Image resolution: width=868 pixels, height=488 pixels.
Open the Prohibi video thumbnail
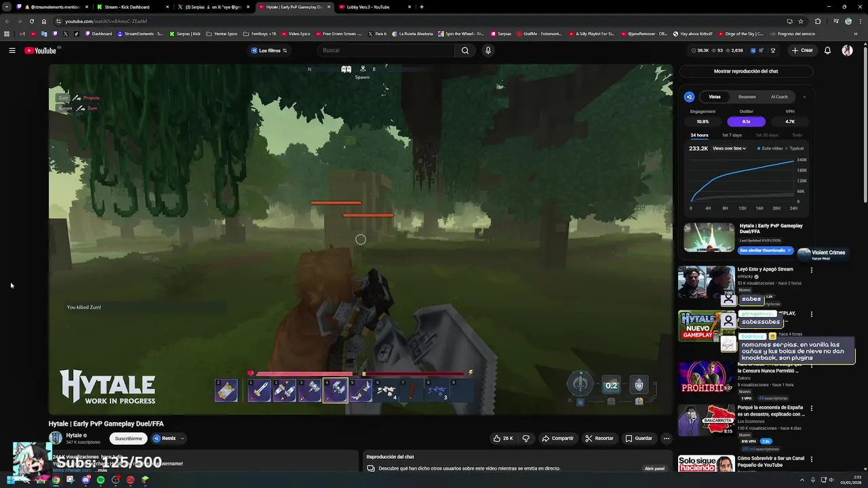[706, 377]
